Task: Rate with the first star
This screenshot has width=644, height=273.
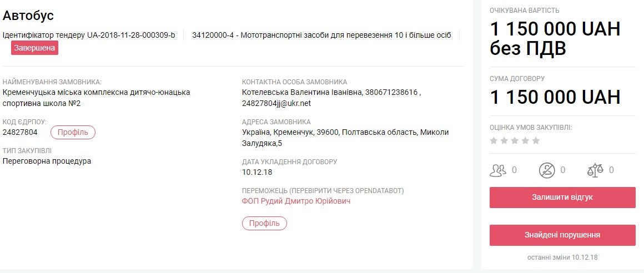Action: pos(494,141)
